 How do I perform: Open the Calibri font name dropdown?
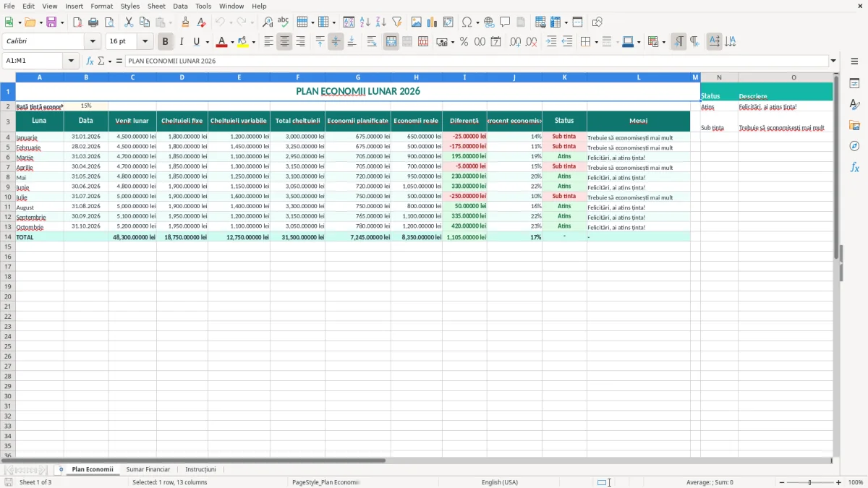[x=92, y=42]
